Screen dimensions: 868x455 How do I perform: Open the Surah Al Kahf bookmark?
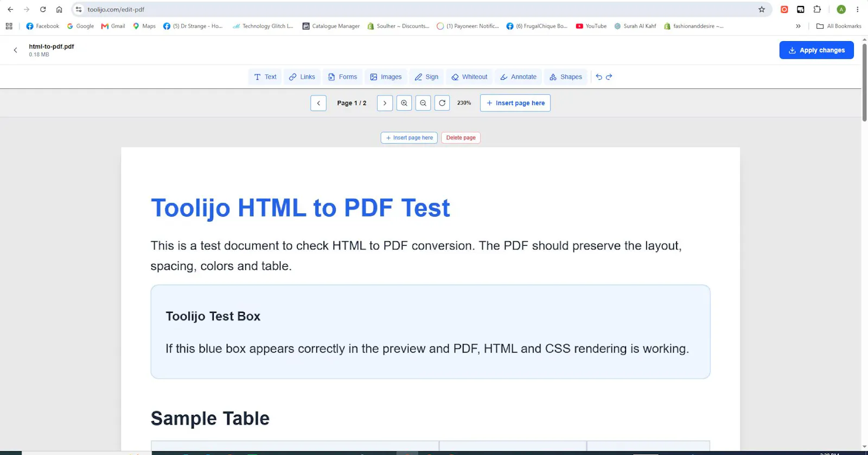(x=635, y=26)
